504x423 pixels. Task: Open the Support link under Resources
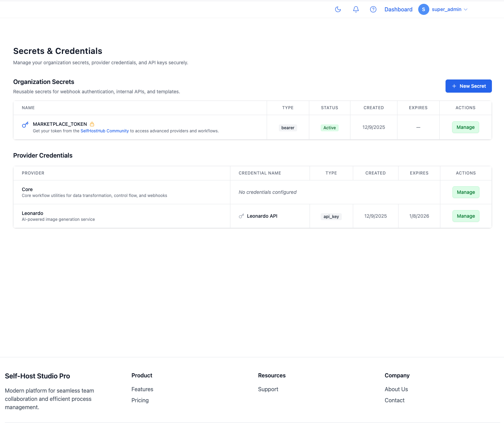coord(268,389)
